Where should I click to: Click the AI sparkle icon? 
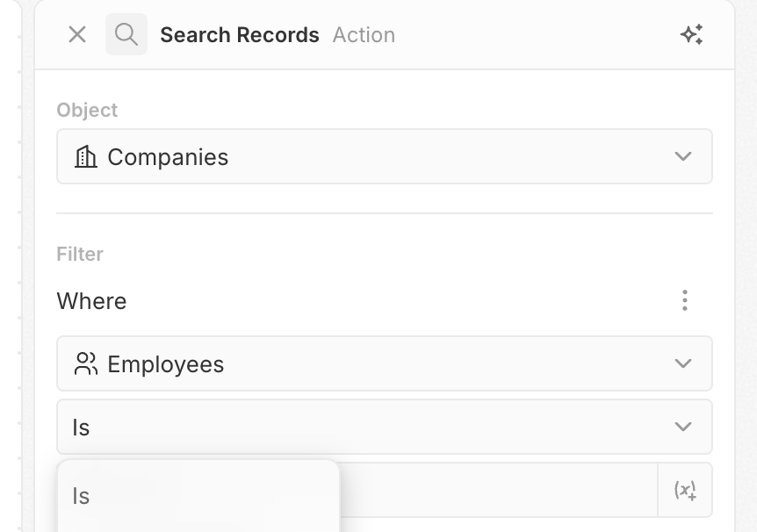click(691, 35)
